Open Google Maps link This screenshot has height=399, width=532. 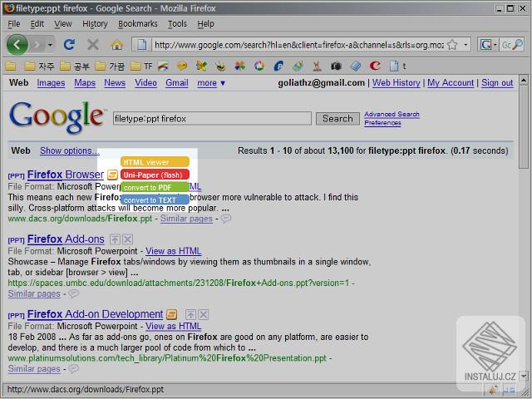(85, 83)
